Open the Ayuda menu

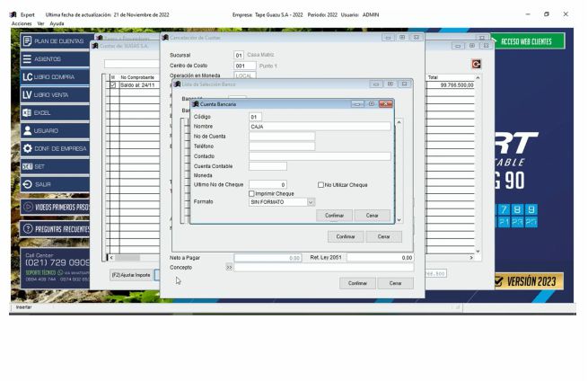pyautogui.click(x=57, y=23)
